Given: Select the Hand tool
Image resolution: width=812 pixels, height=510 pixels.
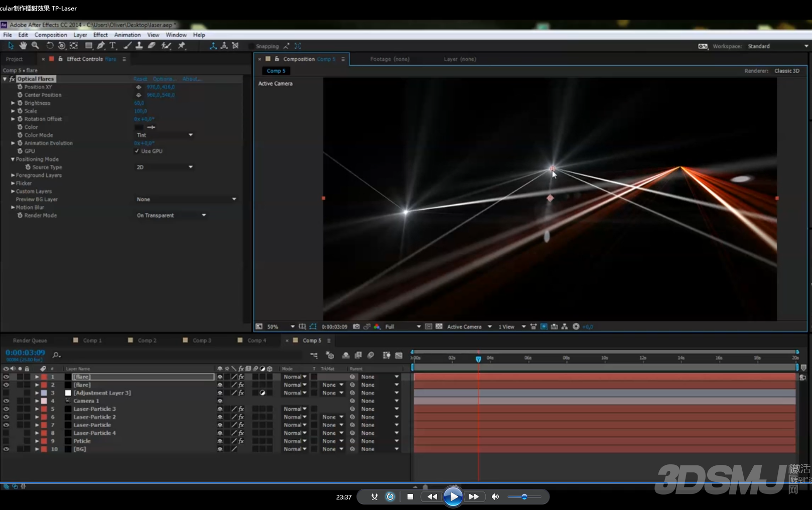Looking at the screenshot, I should point(23,46).
